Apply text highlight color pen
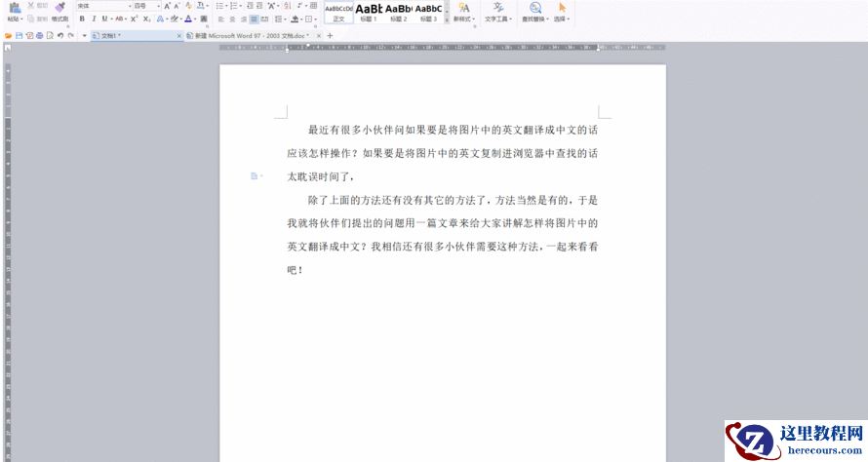 point(175,19)
